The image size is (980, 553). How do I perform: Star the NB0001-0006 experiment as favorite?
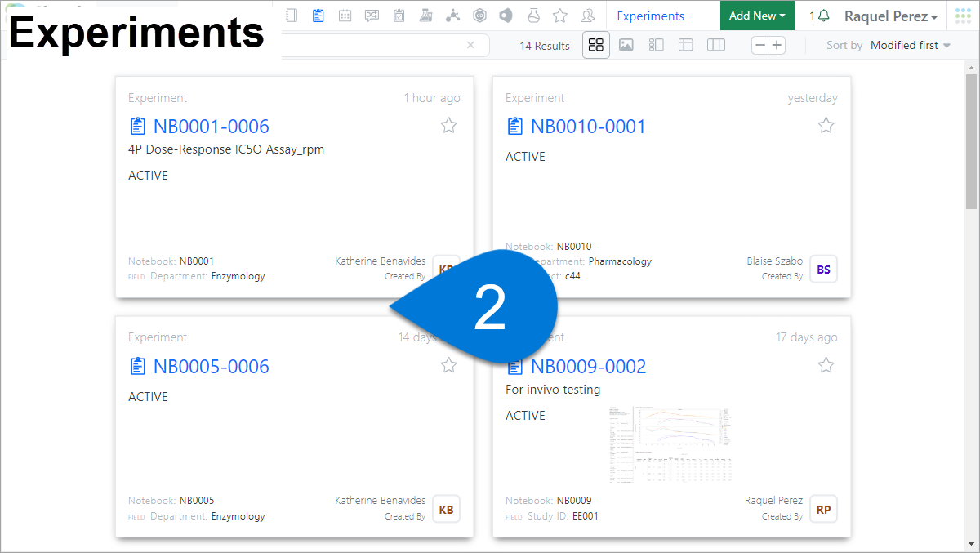click(449, 125)
